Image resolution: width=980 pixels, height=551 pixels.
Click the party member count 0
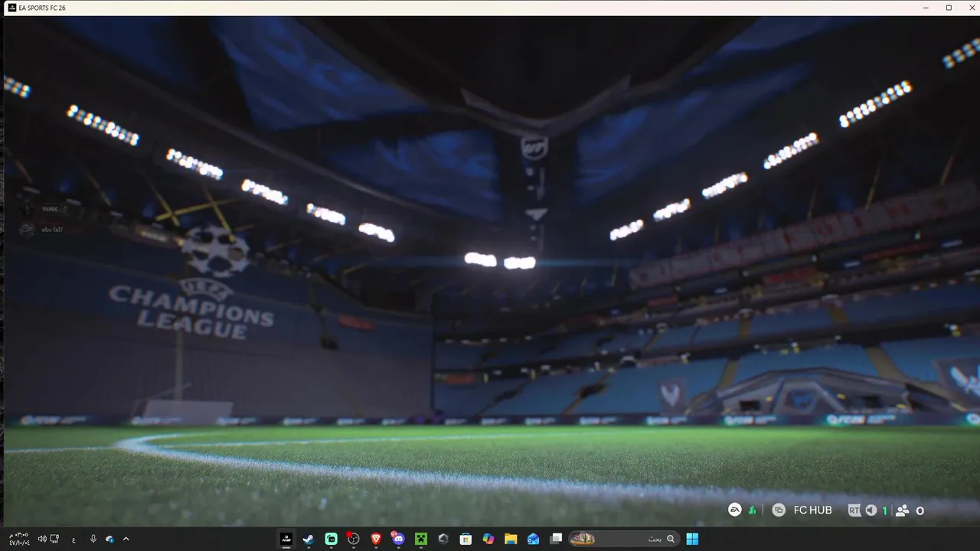[x=920, y=510]
